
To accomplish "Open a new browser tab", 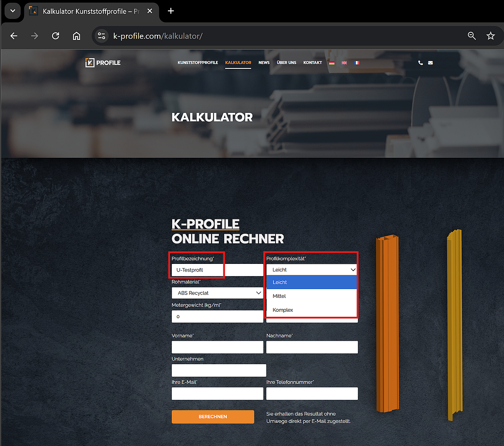I will [x=171, y=11].
